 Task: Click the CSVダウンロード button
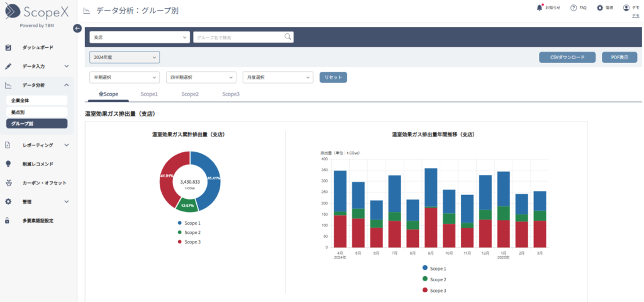point(567,57)
